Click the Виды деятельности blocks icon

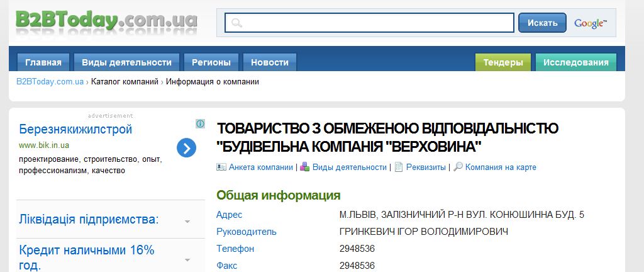(305, 167)
